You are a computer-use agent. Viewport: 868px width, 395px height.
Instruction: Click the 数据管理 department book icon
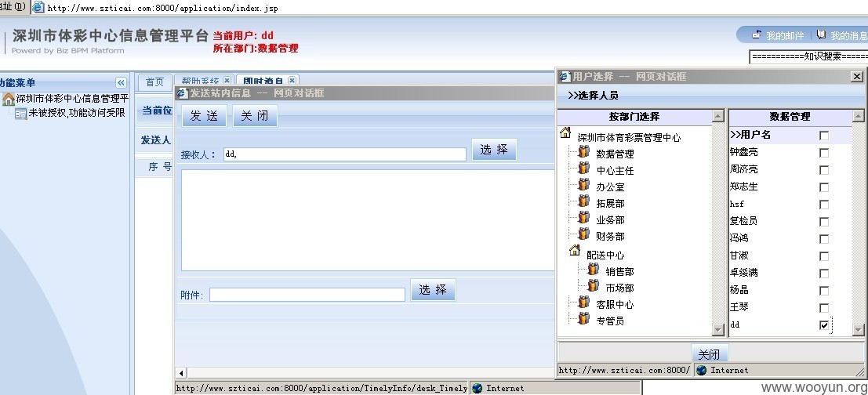[x=583, y=152]
